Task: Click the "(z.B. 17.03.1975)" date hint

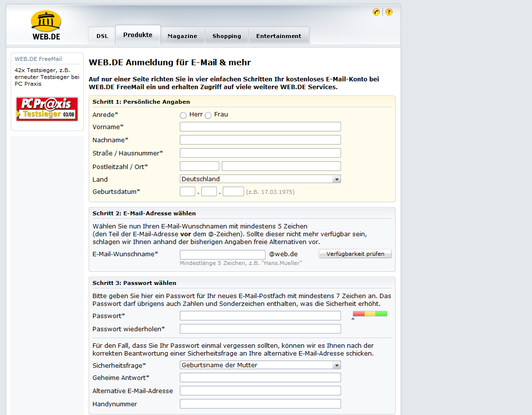Action: [x=270, y=192]
